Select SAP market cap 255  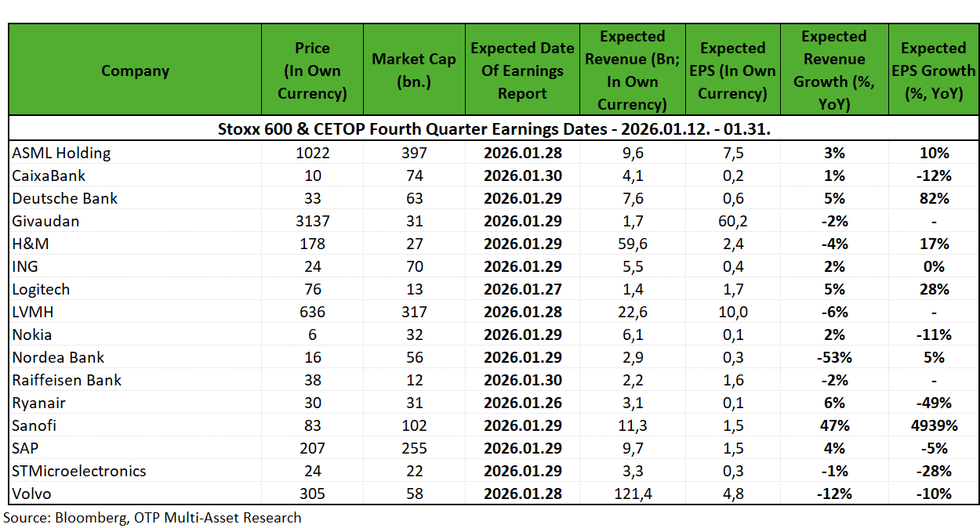tap(414, 448)
